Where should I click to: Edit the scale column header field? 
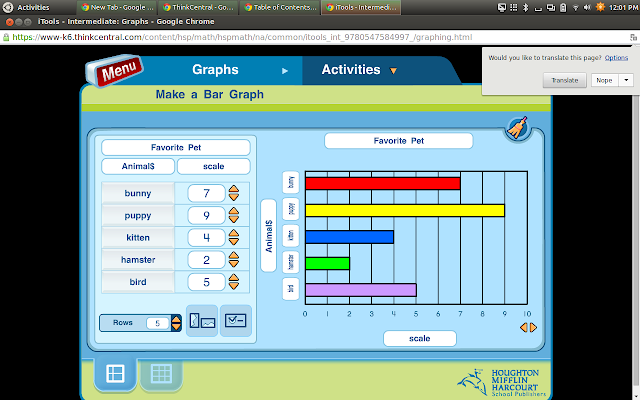213,166
